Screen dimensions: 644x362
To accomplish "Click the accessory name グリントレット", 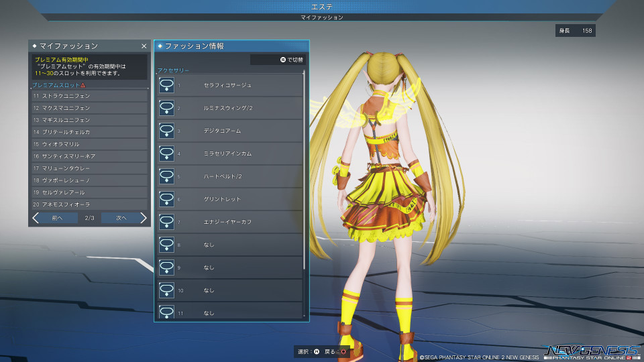I will tap(222, 199).
